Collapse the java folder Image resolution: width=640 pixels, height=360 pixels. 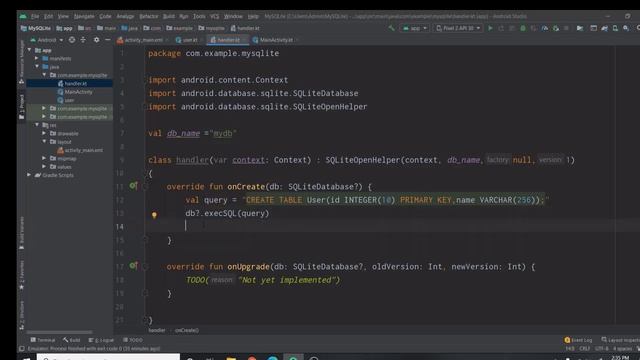[x=37, y=67]
